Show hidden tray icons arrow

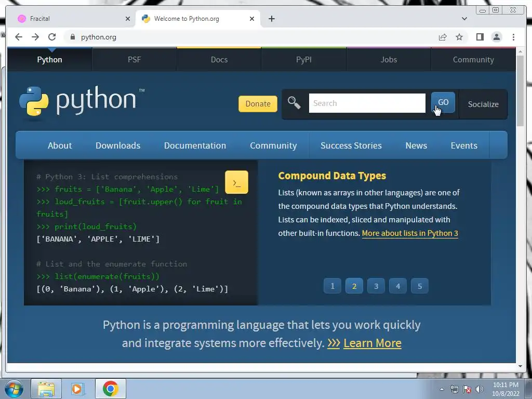pyautogui.click(x=442, y=389)
